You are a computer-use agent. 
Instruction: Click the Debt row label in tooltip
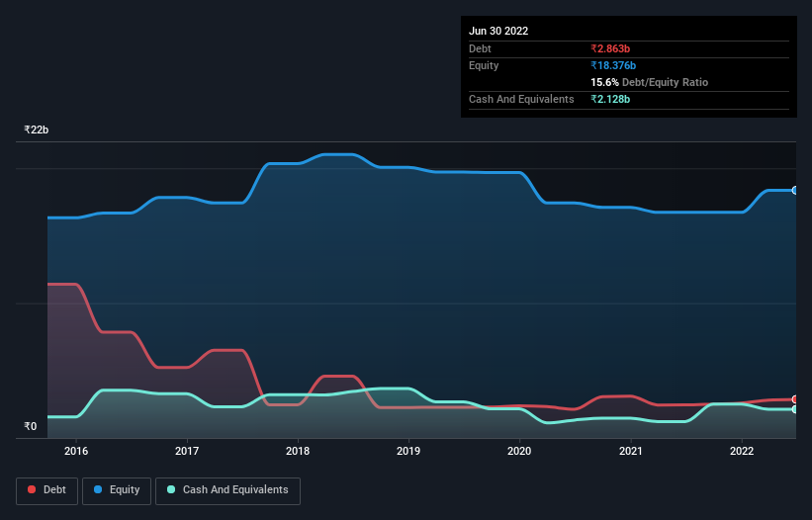coord(480,48)
